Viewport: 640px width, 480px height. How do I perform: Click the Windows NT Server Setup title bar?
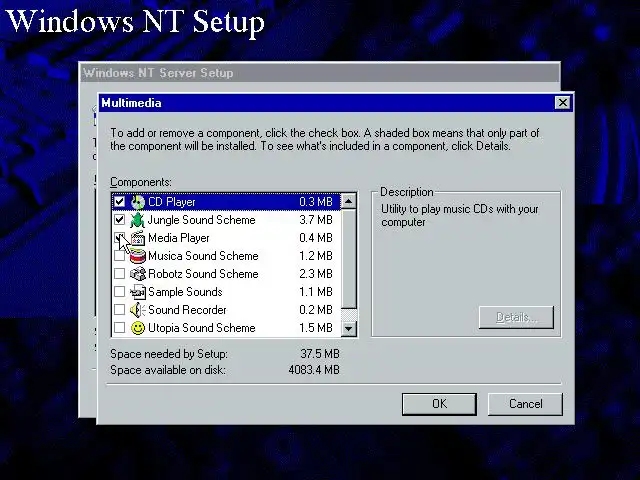(319, 73)
